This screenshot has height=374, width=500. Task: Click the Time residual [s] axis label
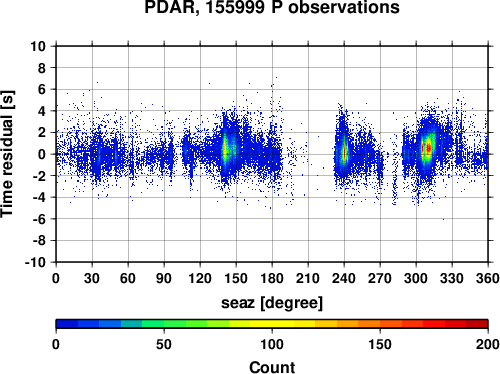point(7,154)
